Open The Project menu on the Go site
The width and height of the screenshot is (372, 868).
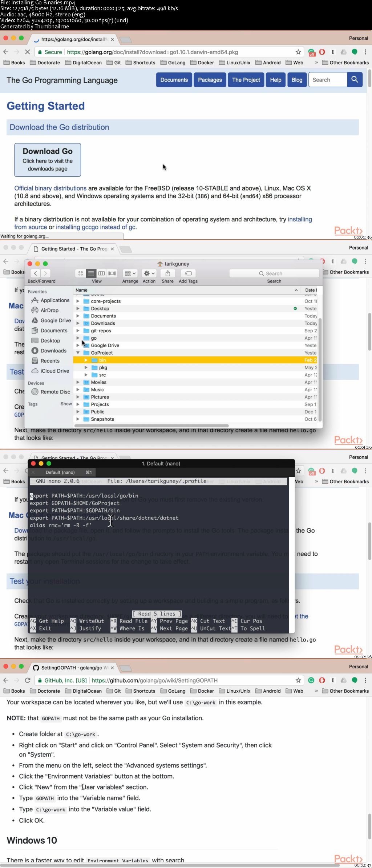point(246,80)
